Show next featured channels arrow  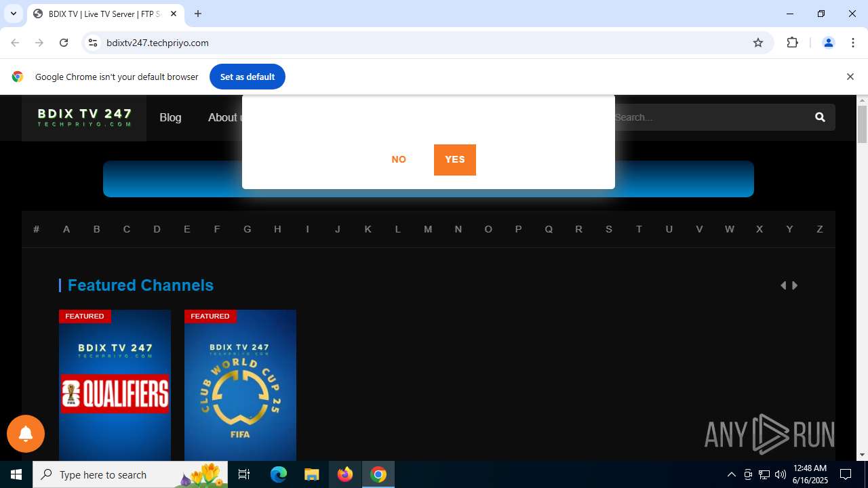pyautogui.click(x=795, y=285)
